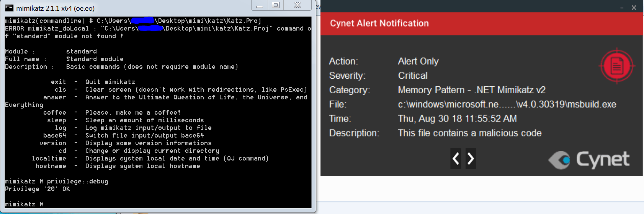644x214 pixels.
Task: Select 'Memory Pattern - .NET Mimikatz v2' category text
Action: (472, 90)
